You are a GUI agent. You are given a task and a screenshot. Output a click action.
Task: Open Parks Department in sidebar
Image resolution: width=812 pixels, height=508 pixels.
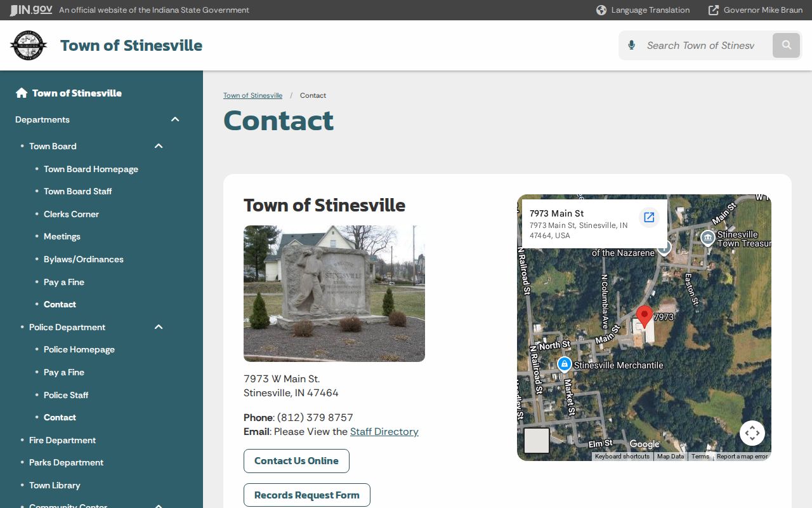point(66,462)
